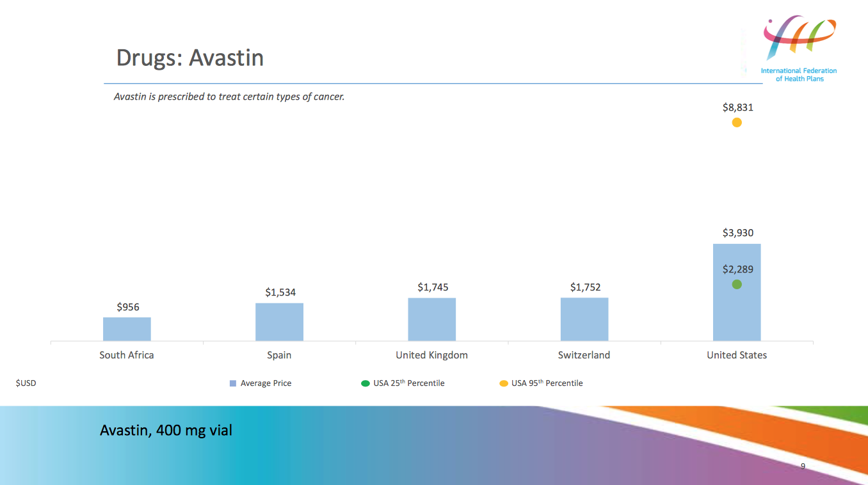This screenshot has height=485, width=868.
Task: Click the United States axis label
Action: coord(737,355)
